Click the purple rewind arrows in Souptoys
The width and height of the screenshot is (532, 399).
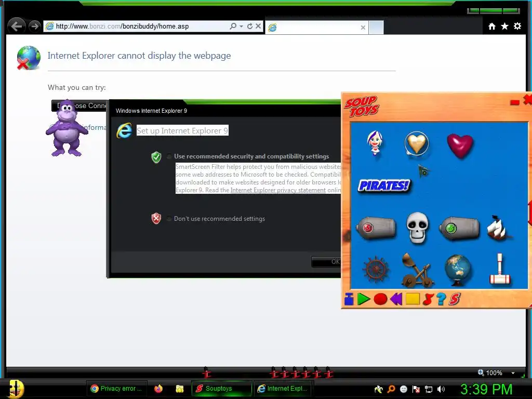pos(396,299)
